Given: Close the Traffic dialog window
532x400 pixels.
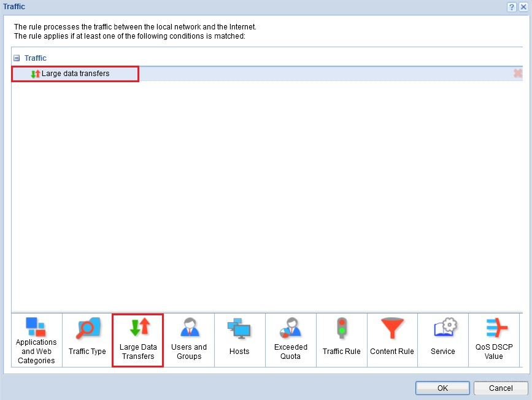Looking at the screenshot, I should tap(523, 7).
